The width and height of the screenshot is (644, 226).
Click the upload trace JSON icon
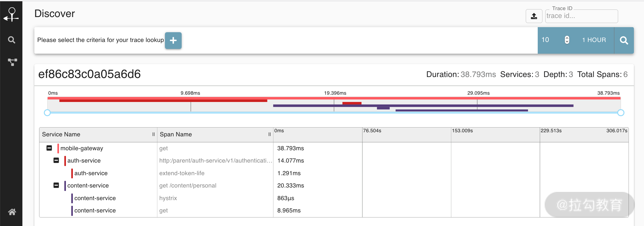pos(534,16)
